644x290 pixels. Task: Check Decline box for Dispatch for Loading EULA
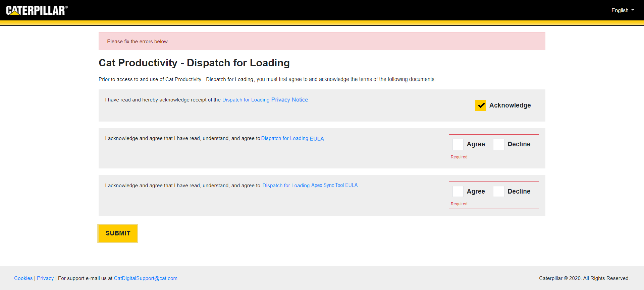tap(498, 144)
